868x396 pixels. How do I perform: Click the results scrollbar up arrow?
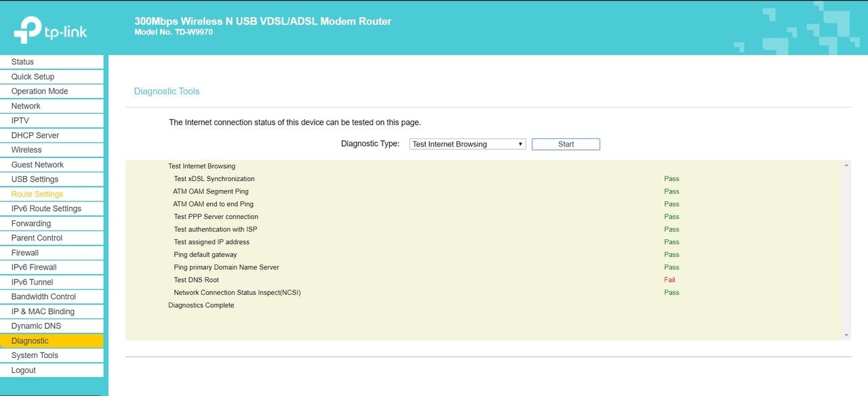846,165
